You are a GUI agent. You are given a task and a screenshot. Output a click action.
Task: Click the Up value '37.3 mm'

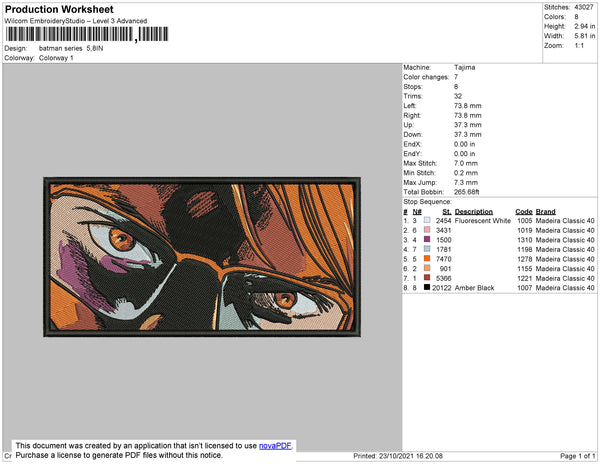(x=468, y=125)
